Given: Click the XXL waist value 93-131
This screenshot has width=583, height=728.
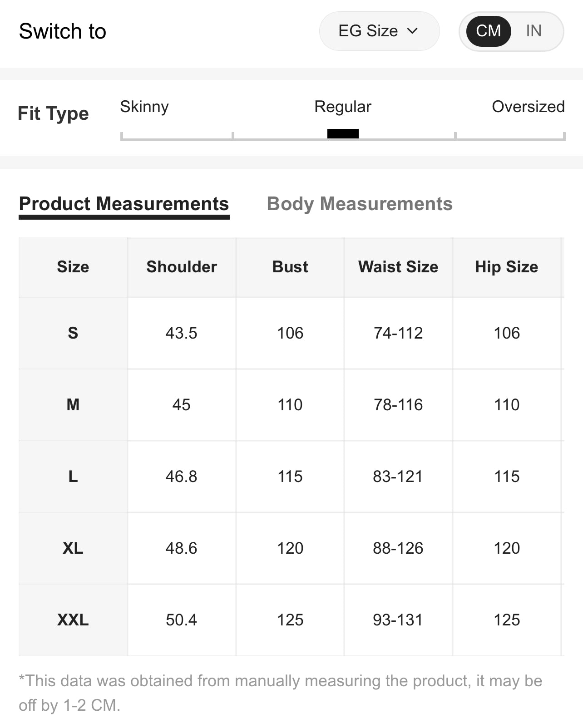Looking at the screenshot, I should [x=398, y=620].
